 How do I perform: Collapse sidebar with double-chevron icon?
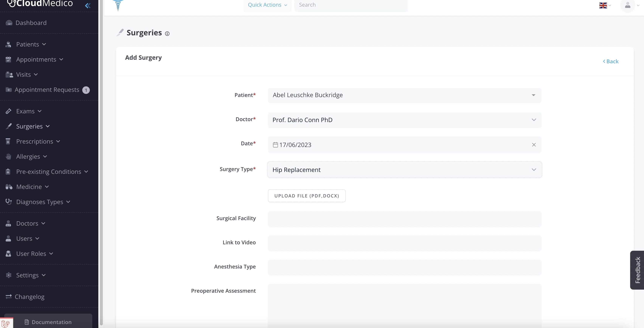pyautogui.click(x=88, y=5)
